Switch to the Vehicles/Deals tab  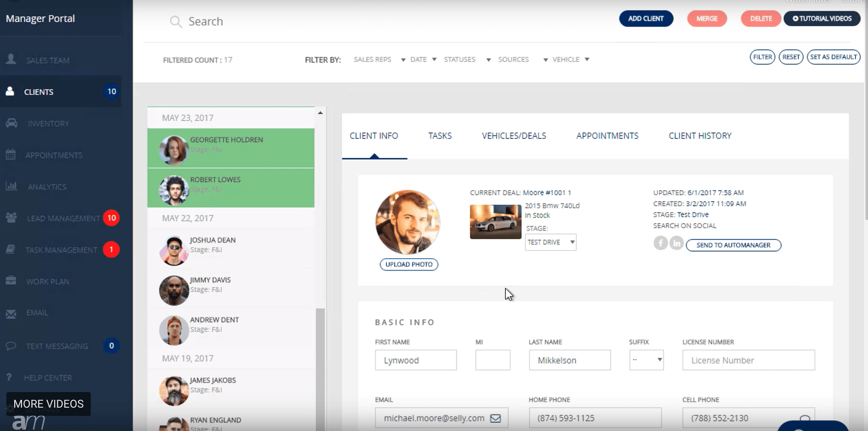[x=514, y=136]
